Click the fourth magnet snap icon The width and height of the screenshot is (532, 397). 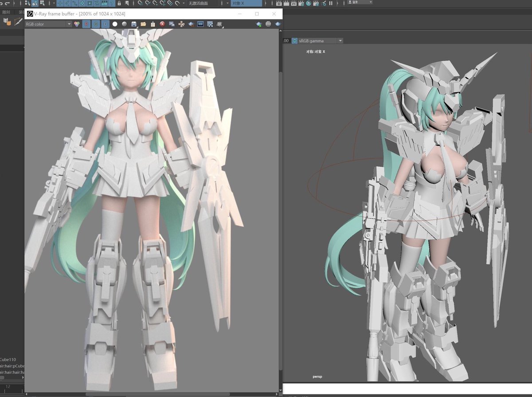tap(162, 3)
